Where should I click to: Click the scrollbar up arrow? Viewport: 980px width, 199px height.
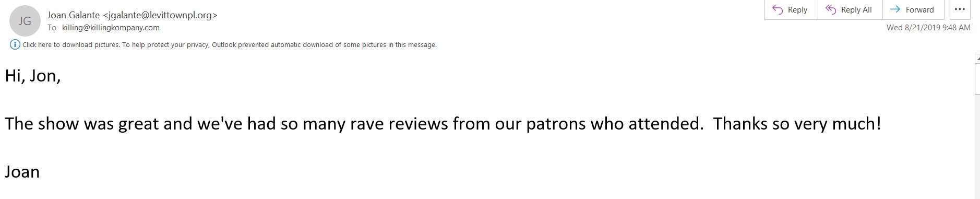977,58
